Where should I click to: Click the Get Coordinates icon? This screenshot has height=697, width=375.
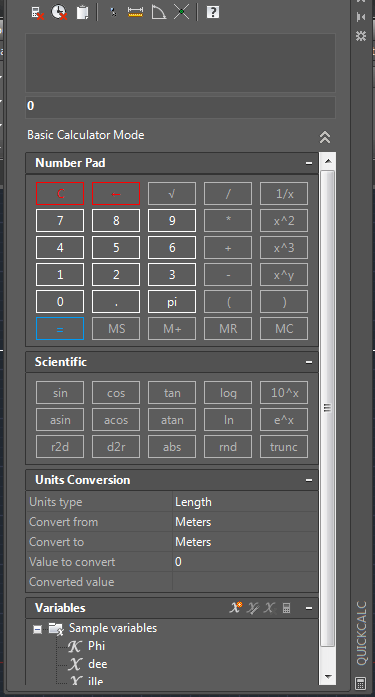113,12
